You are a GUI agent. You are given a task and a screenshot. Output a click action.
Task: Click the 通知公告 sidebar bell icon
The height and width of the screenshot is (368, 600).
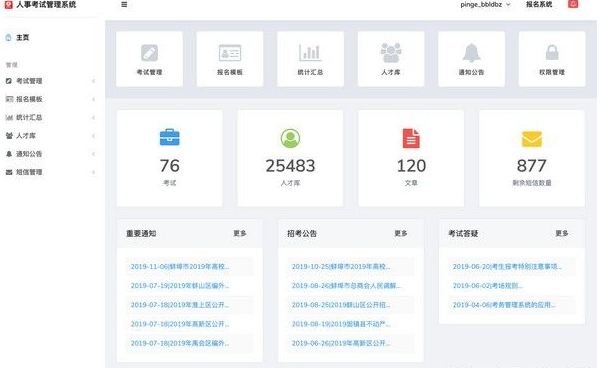pos(9,154)
